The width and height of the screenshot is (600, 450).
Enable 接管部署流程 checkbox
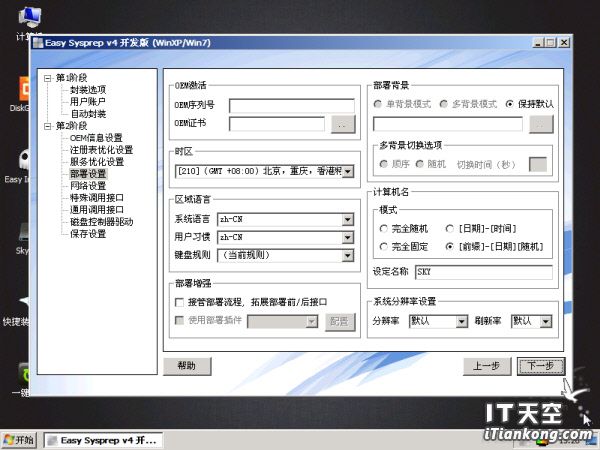point(179,302)
